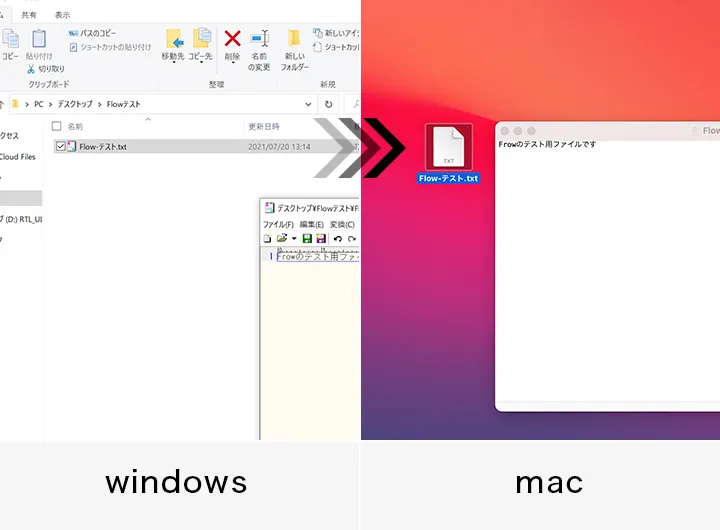Click Save As icon in editor toolbar
The height and width of the screenshot is (530, 720).
pos(321,238)
